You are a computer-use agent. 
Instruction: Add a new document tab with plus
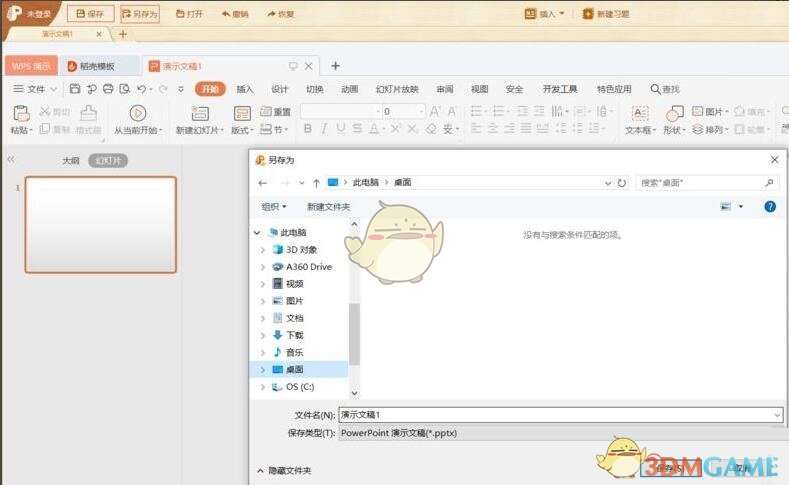(335, 66)
